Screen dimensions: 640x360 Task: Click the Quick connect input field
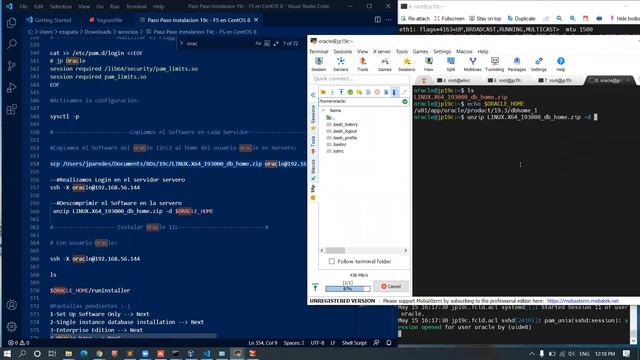(359, 78)
